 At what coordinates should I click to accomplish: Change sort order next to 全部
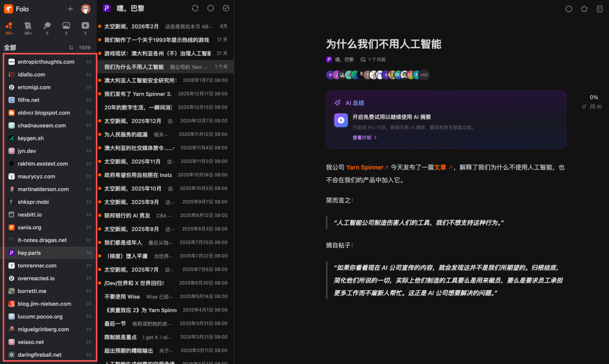(72, 47)
